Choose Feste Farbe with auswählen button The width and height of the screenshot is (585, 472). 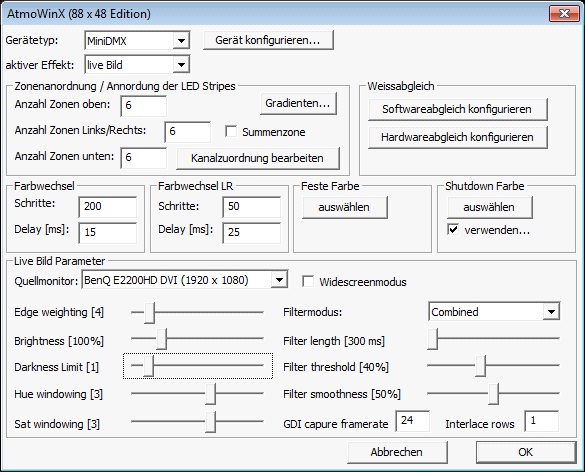tap(344, 207)
